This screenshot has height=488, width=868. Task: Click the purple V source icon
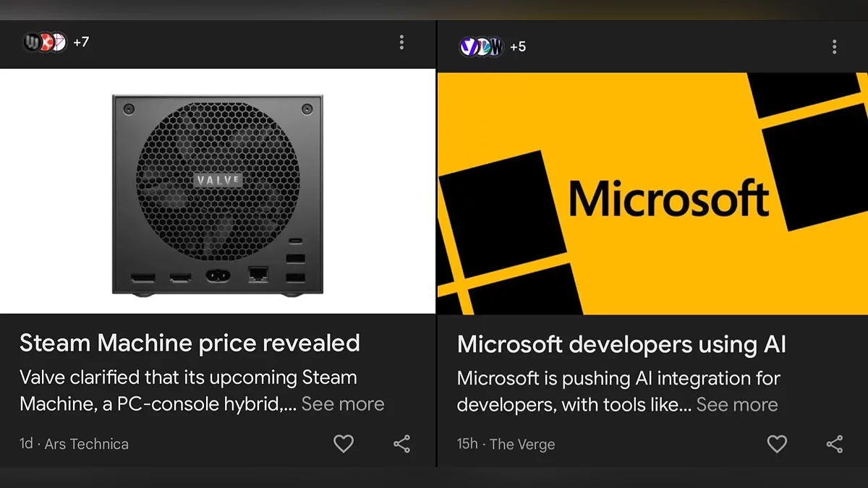[468, 47]
